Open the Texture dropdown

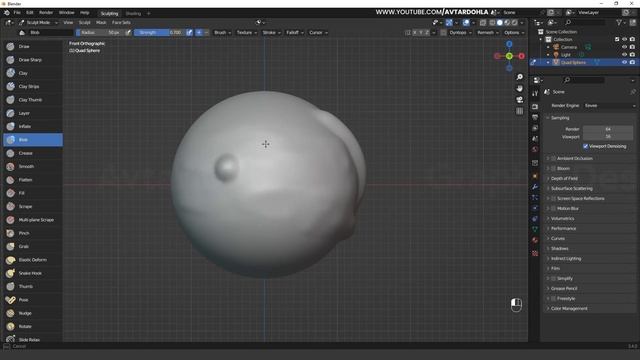pyautogui.click(x=247, y=33)
